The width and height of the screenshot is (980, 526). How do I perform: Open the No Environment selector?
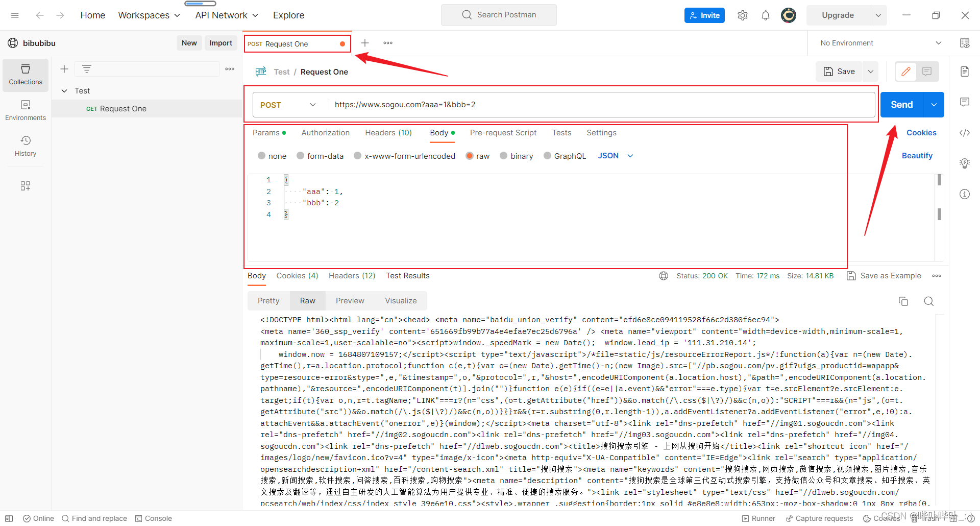(x=880, y=43)
